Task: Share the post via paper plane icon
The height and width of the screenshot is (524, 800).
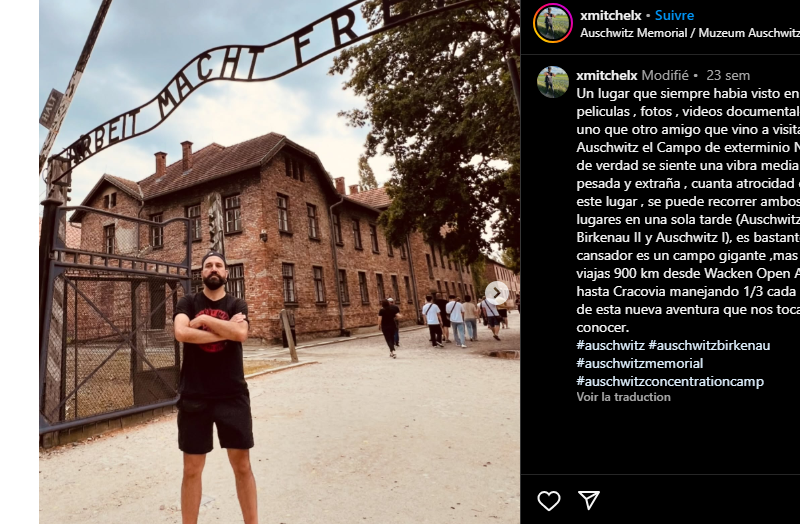Action: [x=589, y=500]
